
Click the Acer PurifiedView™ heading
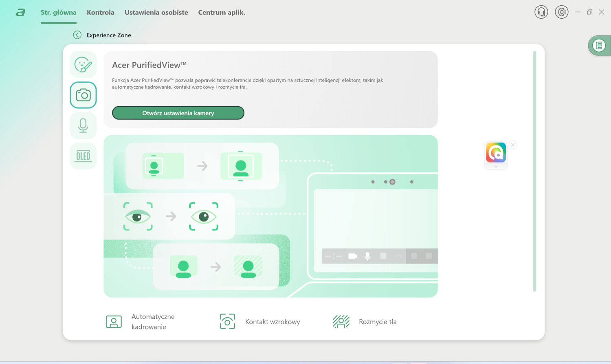tap(149, 65)
